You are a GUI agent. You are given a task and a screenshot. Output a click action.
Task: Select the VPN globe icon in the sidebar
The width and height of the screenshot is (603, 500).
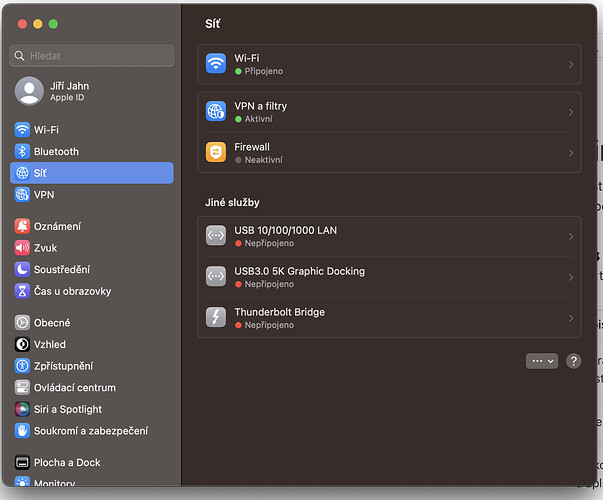coord(22,195)
